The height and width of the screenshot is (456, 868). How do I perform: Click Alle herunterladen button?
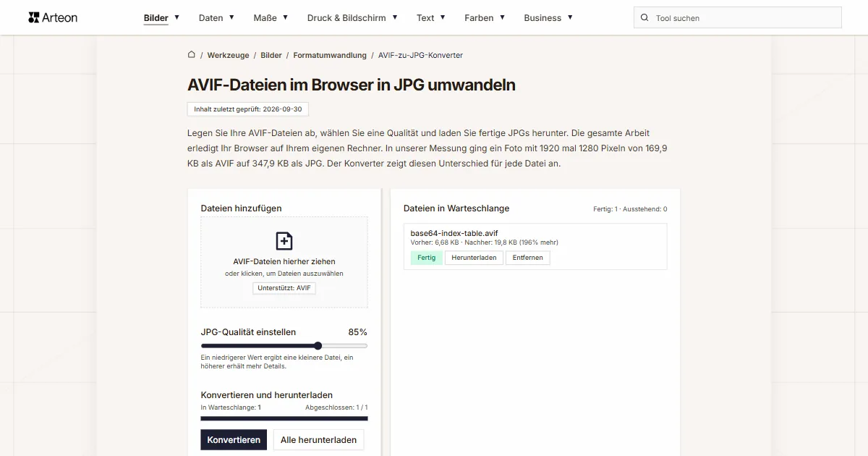pyautogui.click(x=318, y=439)
